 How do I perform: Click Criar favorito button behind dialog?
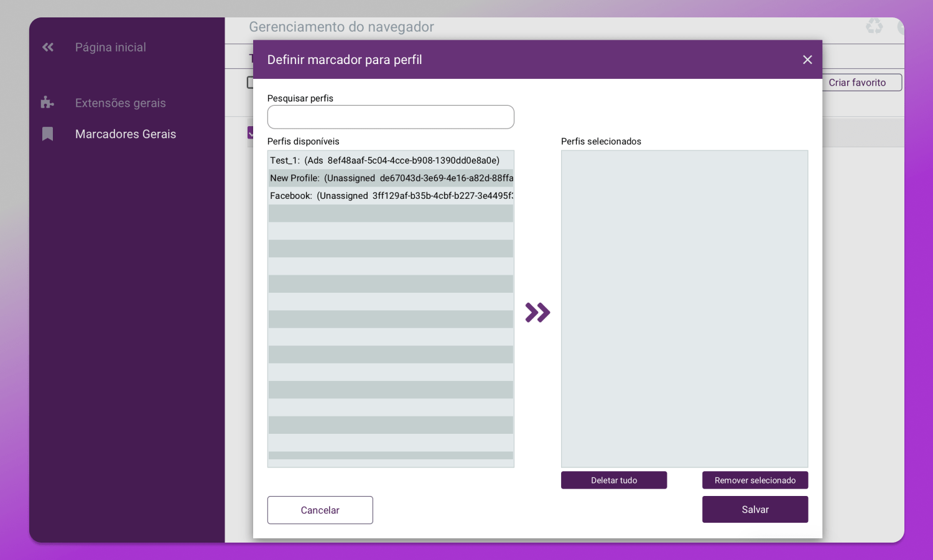point(862,83)
